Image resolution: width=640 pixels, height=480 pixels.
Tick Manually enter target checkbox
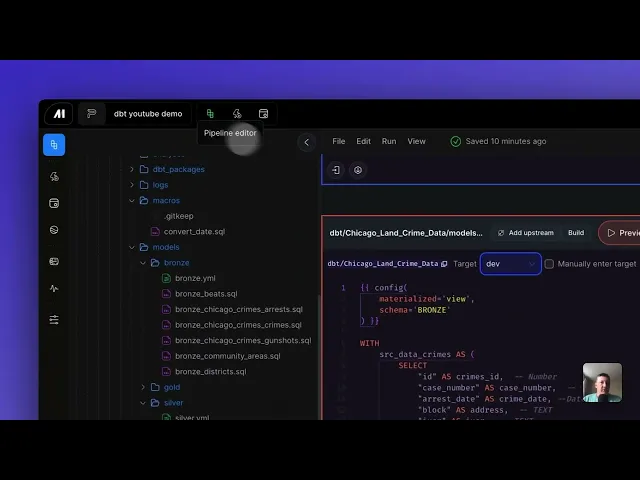click(x=549, y=264)
